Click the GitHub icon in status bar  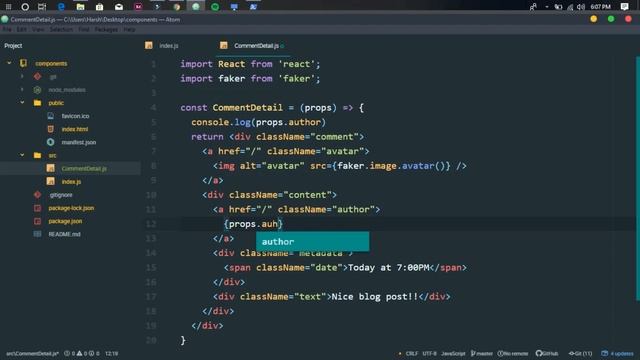(539, 353)
